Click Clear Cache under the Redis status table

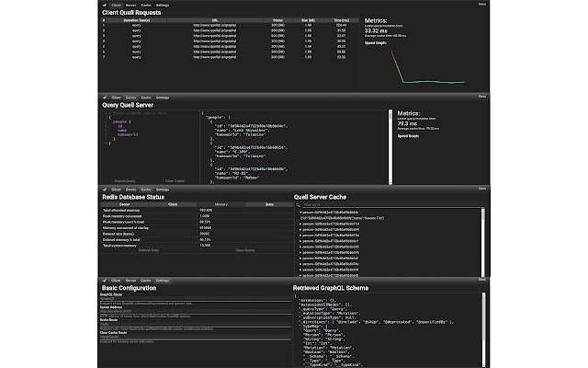coord(245,250)
